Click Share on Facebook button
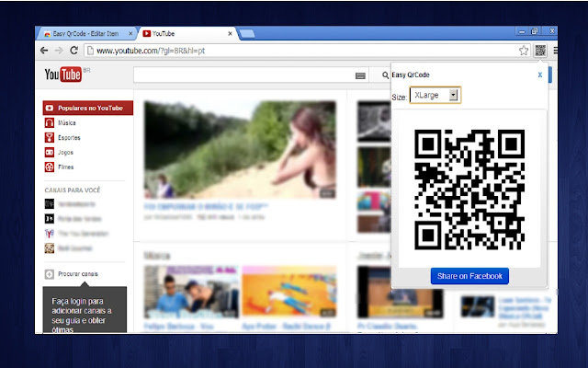Image resolution: width=588 pixels, height=368 pixels. tap(469, 276)
